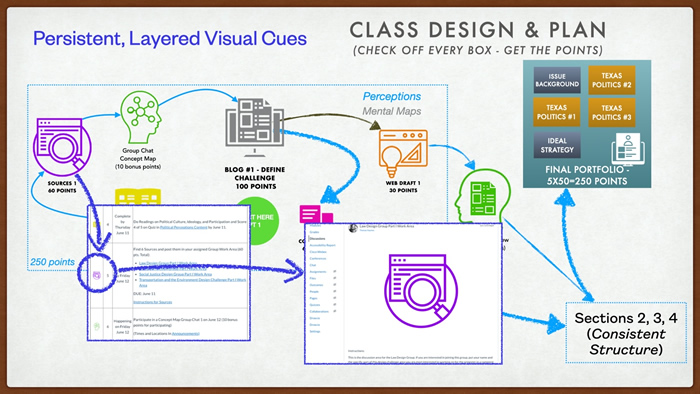The width and height of the screenshot is (700, 394).
Task: Select the Texas Politics #2 tile
Action: pos(612,80)
